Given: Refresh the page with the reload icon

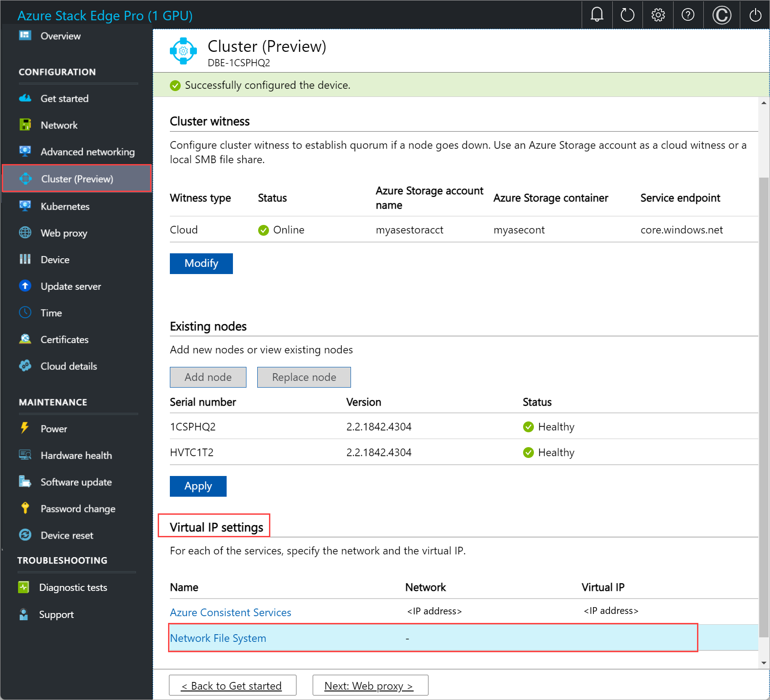Looking at the screenshot, I should [627, 15].
